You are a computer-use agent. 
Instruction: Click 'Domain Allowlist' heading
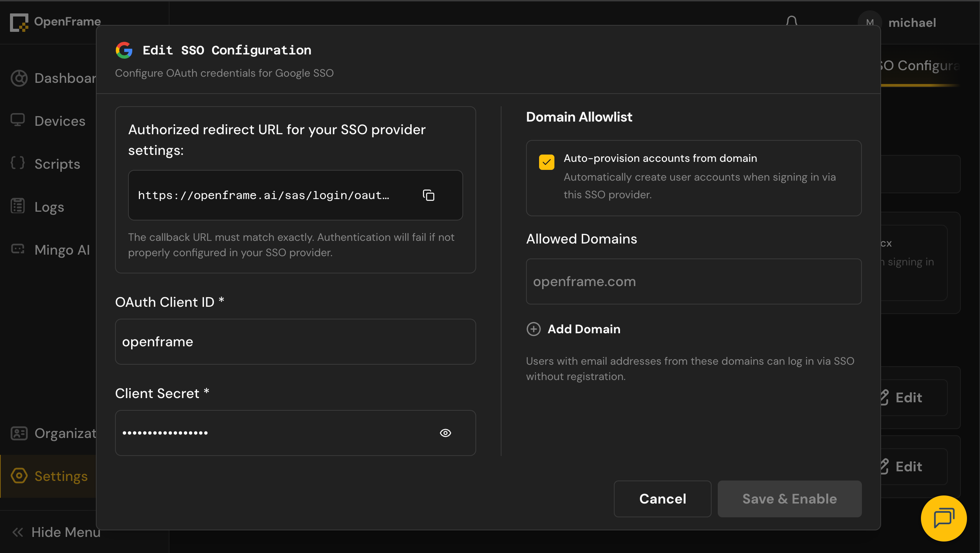pos(579,117)
